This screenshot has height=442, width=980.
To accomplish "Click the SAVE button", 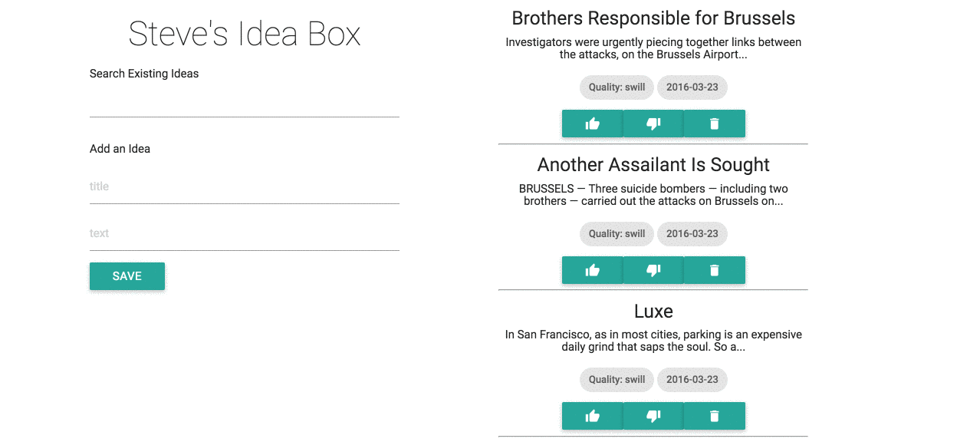I will pos(127,275).
